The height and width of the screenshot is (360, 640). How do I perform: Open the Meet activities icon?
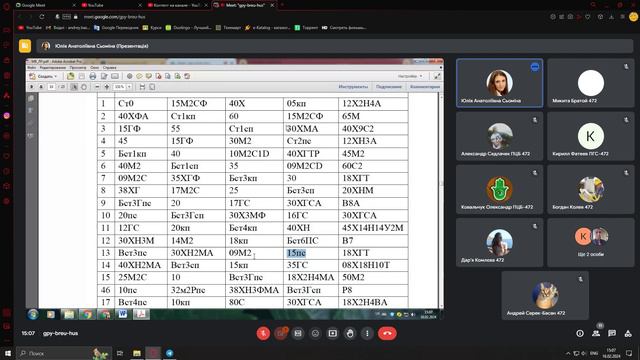click(x=628, y=333)
